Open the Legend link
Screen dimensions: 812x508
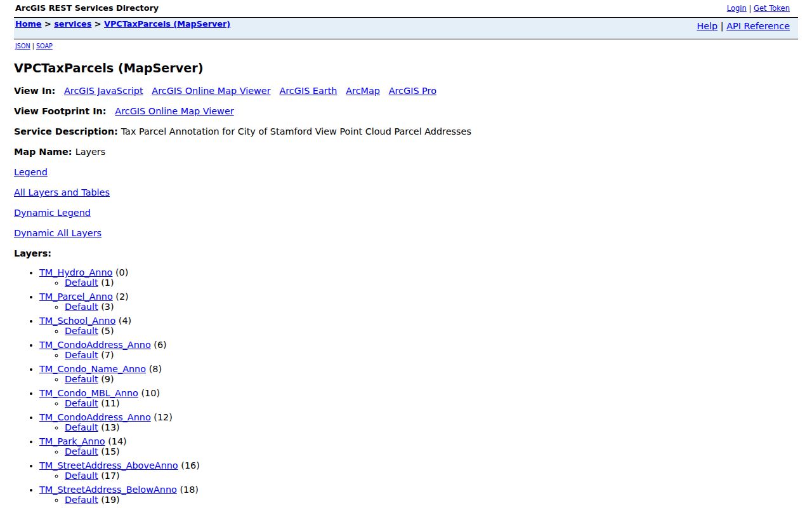30,172
